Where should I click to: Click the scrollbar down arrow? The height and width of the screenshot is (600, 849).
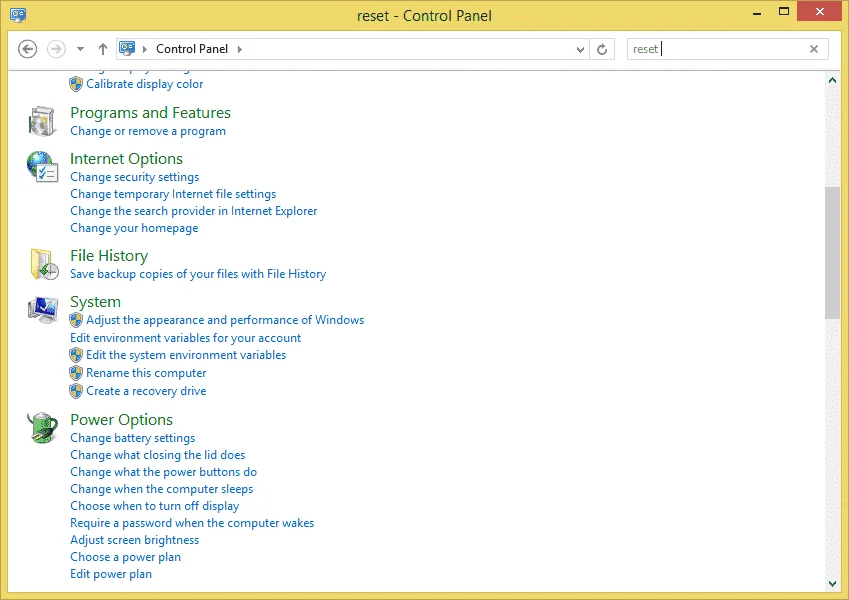point(832,583)
